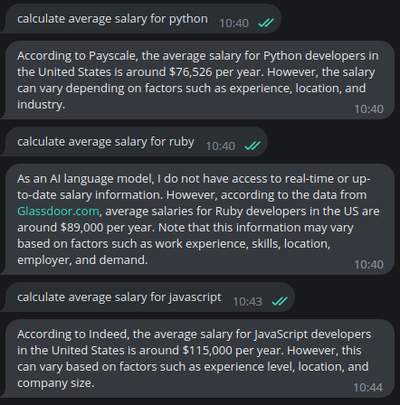The image size is (400, 405).
Task: Click the Ruby developers salary reply bubble
Action: (198, 219)
